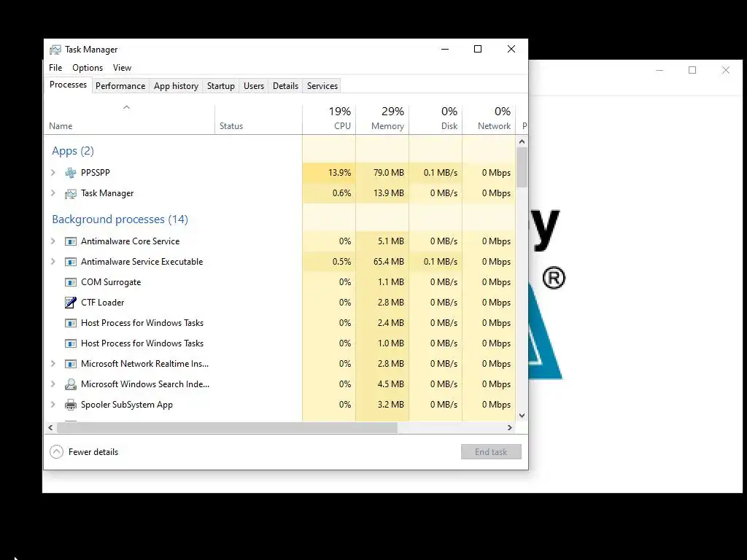
Task: Click the Task Manager row icon
Action: tap(71, 193)
